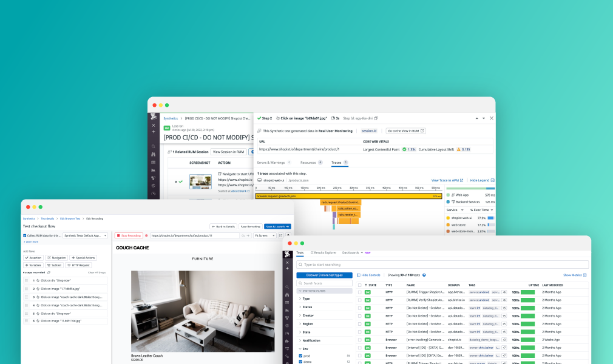Add a Navigation step
This screenshot has height=364, width=613.
58,257
